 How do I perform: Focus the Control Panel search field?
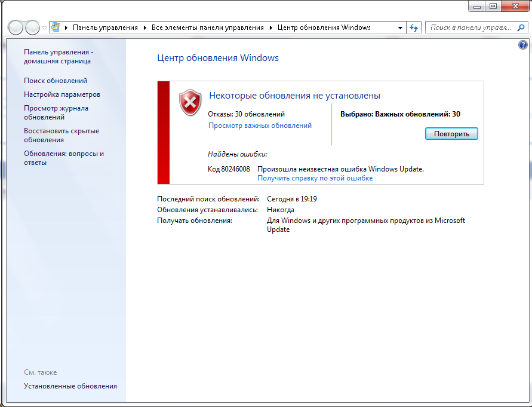click(471, 27)
